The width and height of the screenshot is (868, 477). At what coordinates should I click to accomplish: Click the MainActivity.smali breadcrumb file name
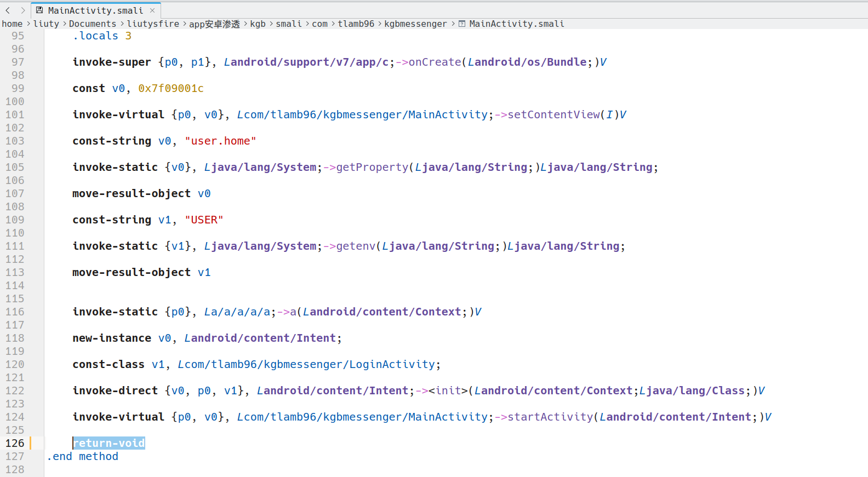coord(517,24)
